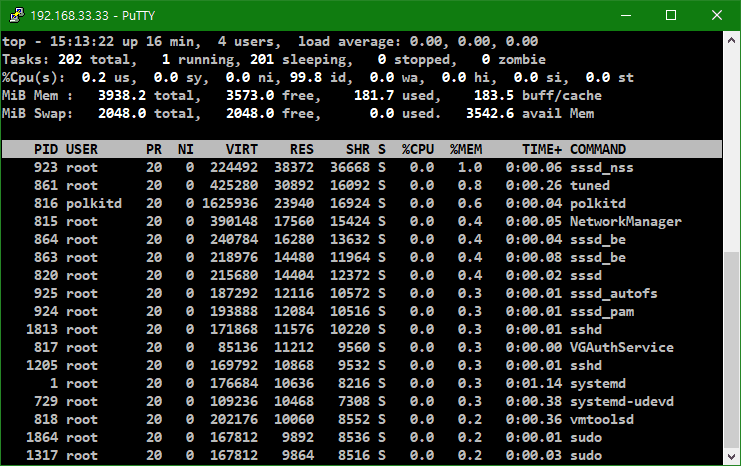Click the RES column header
Screen dimensions: 741x466
[302, 149]
